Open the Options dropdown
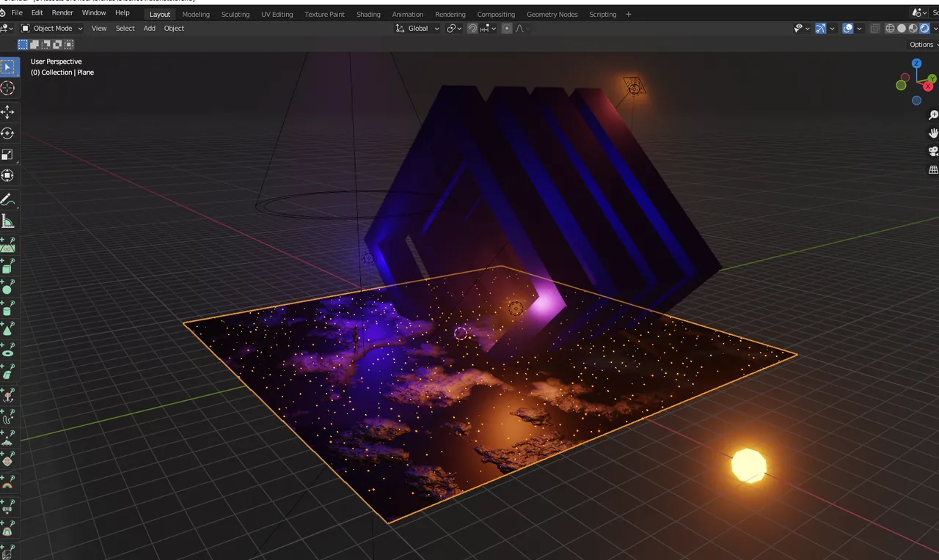This screenshot has height=560, width=939. (x=924, y=45)
